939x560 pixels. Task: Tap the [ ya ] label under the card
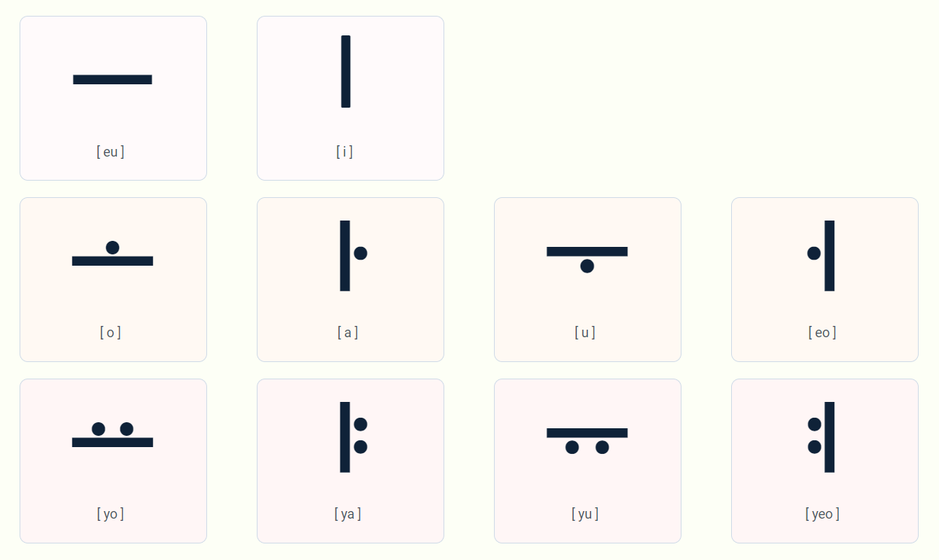pos(348,514)
